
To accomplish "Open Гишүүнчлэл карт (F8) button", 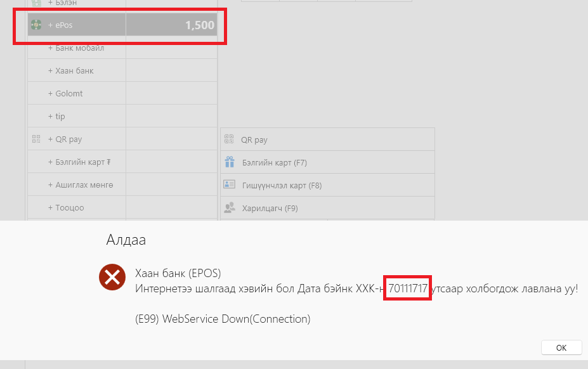I will pyautogui.click(x=327, y=185).
